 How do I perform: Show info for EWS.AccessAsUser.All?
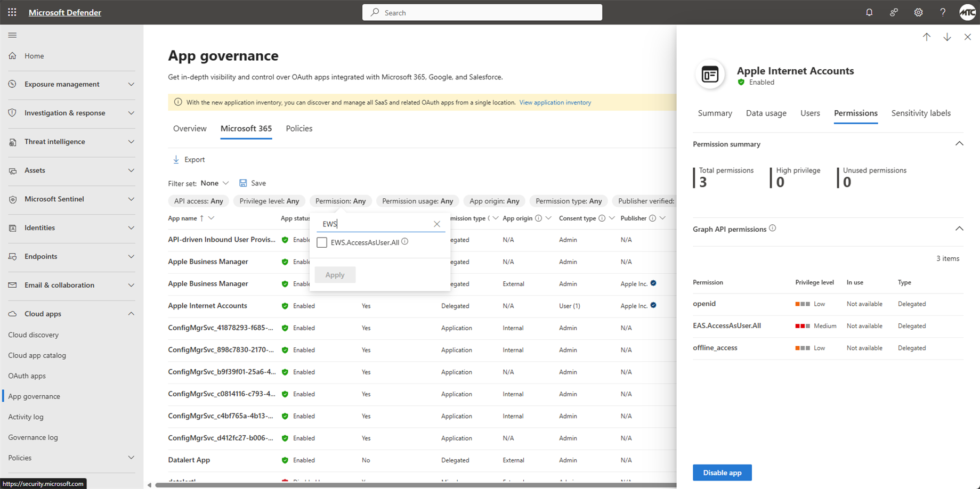pyautogui.click(x=405, y=241)
